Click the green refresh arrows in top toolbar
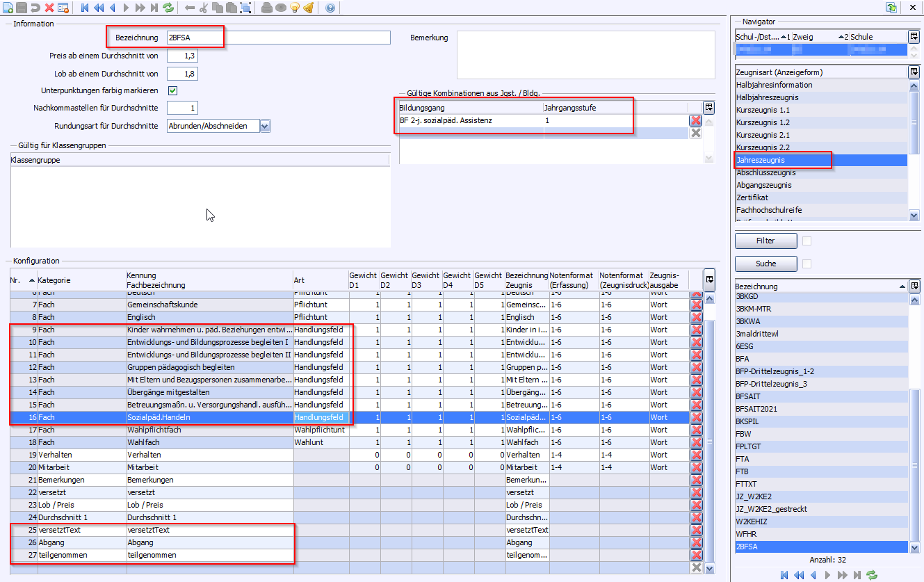 click(168, 8)
